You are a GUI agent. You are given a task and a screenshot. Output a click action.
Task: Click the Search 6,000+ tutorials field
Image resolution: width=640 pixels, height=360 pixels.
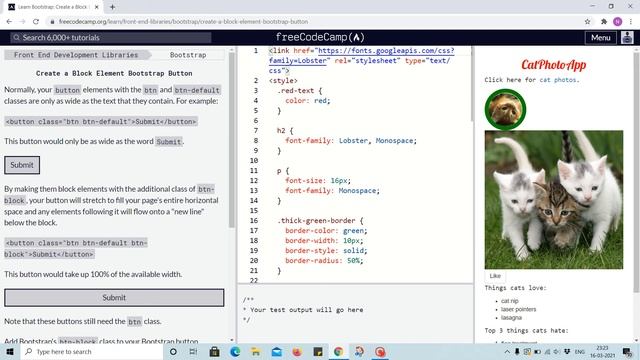[x=111, y=38]
